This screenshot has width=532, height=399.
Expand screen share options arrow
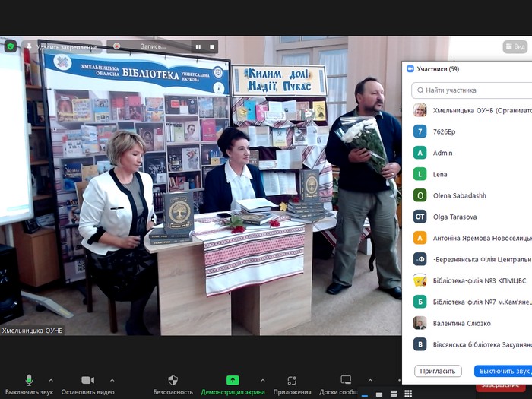pos(263,380)
